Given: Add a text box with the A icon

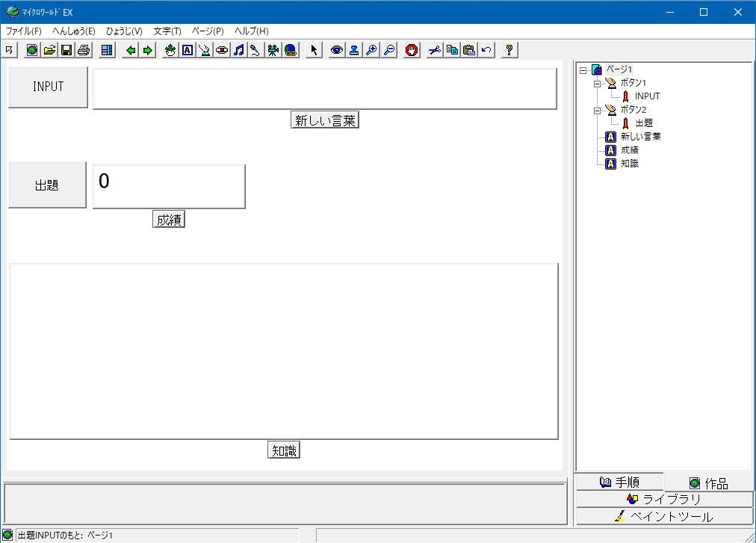Looking at the screenshot, I should [188, 50].
